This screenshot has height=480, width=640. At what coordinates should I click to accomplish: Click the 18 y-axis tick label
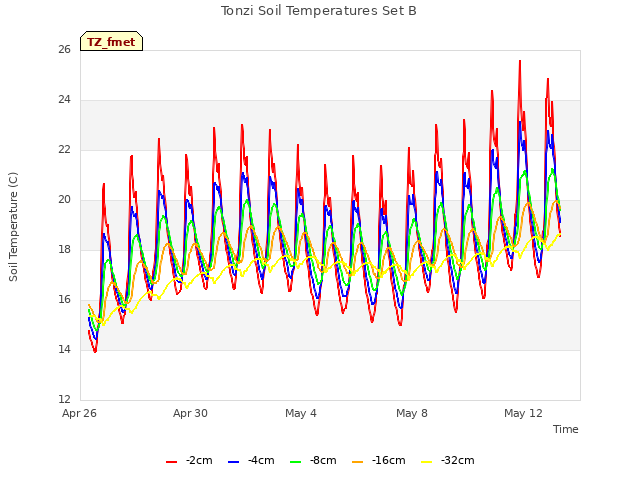(x=64, y=250)
